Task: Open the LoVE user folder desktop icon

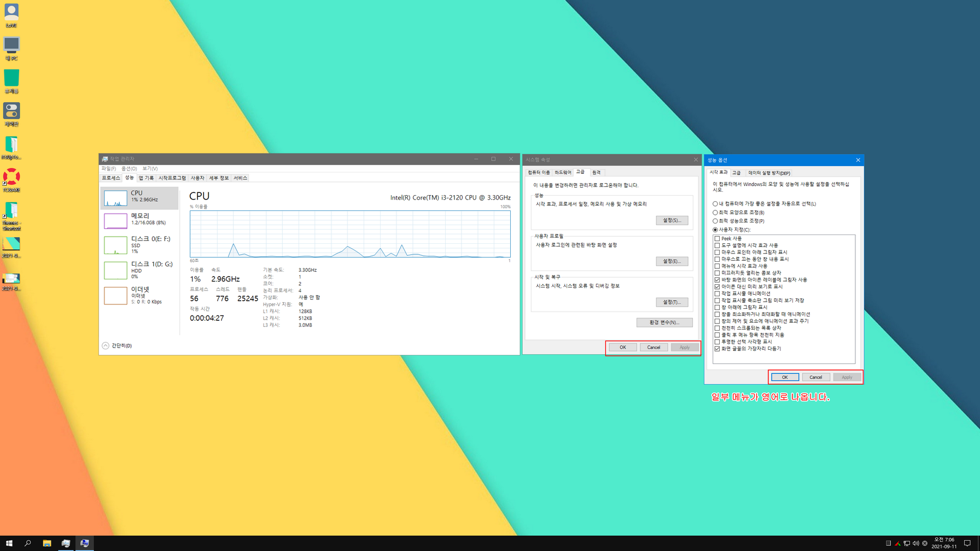Action: coord(11,16)
